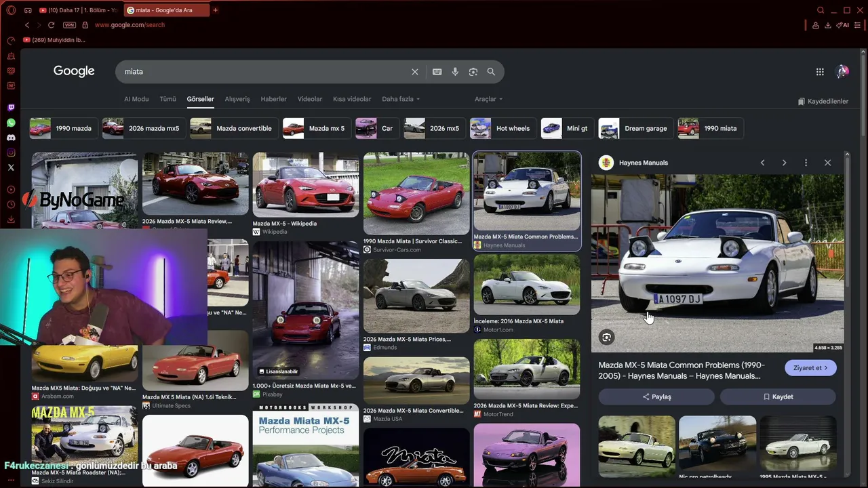868x488 pixels.
Task: Filter by the 'Dream garage' chip
Action: 635,128
